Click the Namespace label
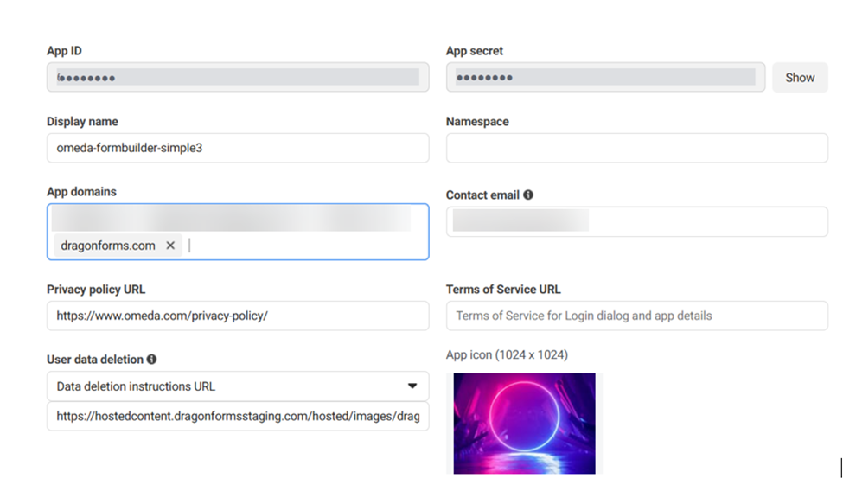The image size is (843, 504). (x=477, y=121)
